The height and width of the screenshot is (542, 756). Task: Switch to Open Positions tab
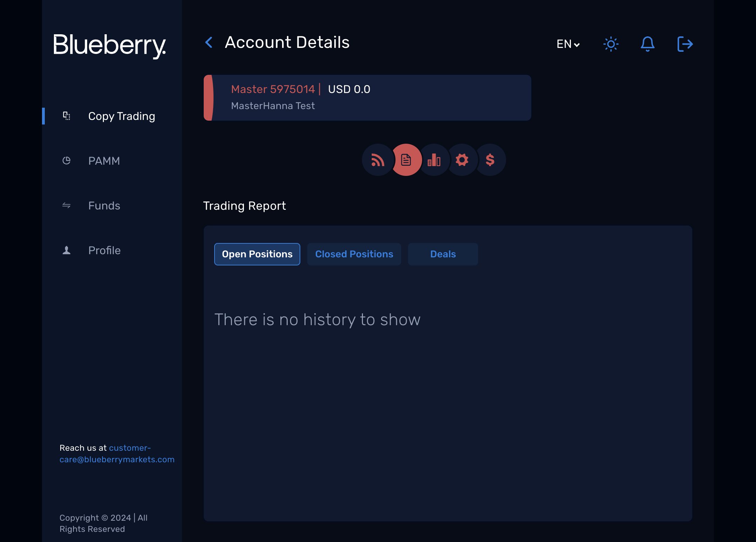257,254
